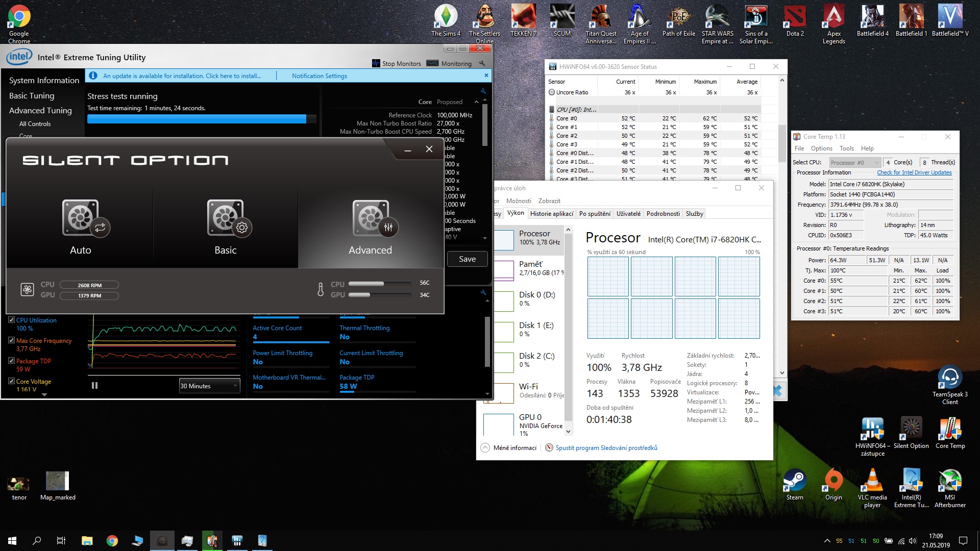Open the 30 Minutes duration dropdown
Image resolution: width=980 pixels, height=551 pixels.
click(x=209, y=386)
